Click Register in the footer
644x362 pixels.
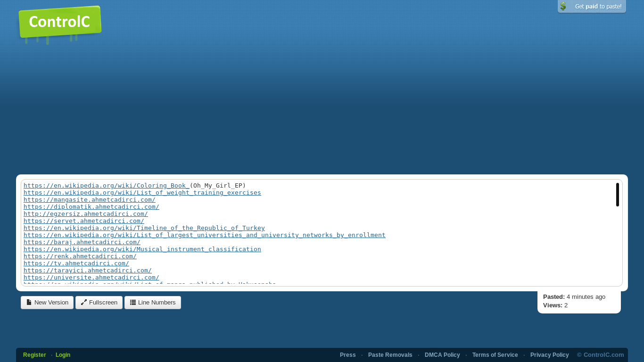tap(34, 355)
